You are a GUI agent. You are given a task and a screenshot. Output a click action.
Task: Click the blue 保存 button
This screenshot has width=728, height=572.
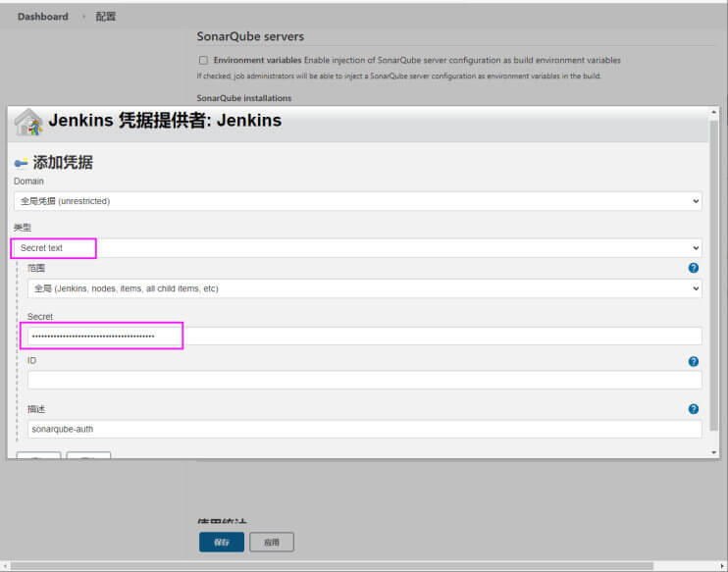[x=222, y=542]
